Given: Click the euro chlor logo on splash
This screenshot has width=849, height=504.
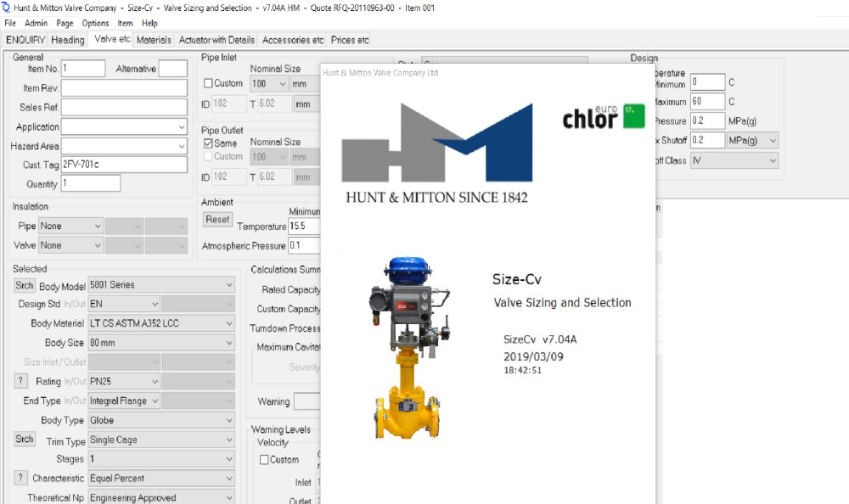Looking at the screenshot, I should point(603,116).
